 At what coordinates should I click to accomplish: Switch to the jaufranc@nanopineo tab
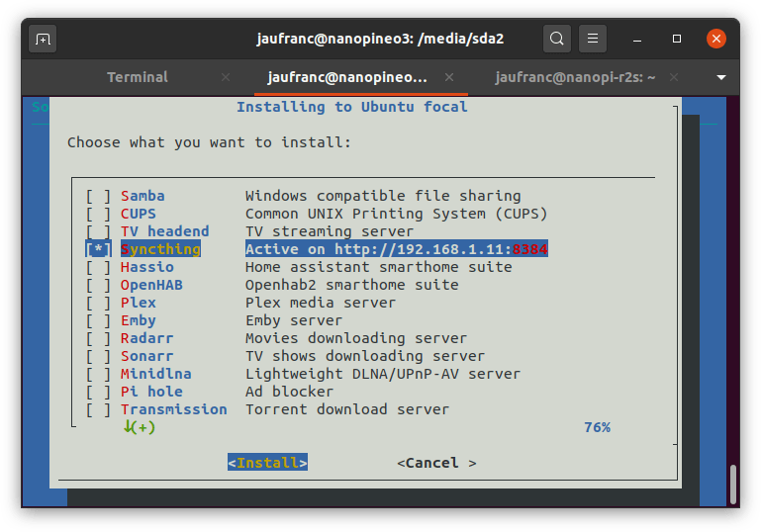pos(347,77)
